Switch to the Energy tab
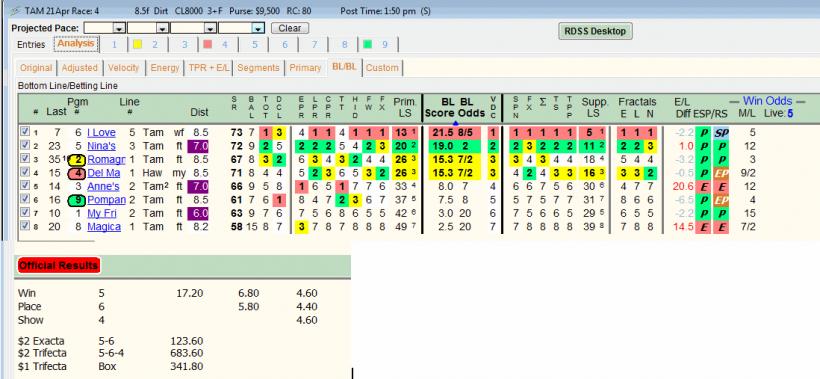 pos(165,68)
